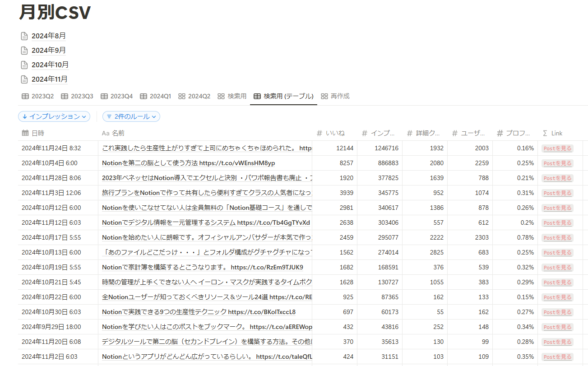Screen dimensions: 588x366
Task: Click the プロフ... column header
Action: pos(515,133)
